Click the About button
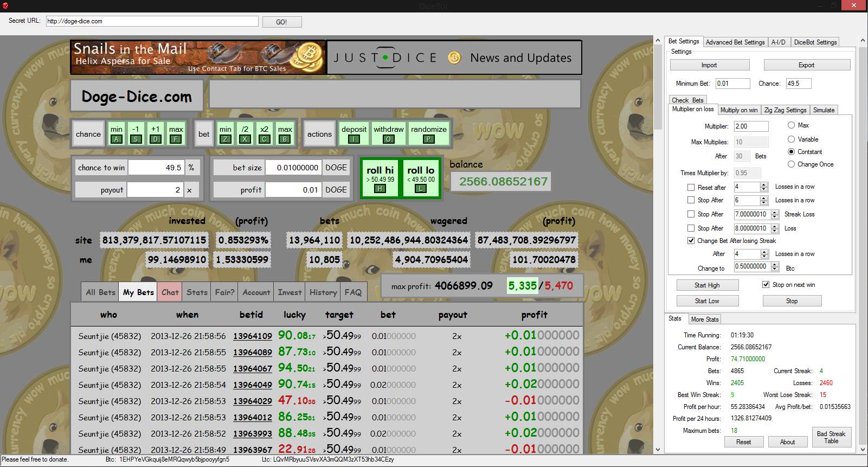The height and width of the screenshot is (467, 868). click(x=787, y=442)
